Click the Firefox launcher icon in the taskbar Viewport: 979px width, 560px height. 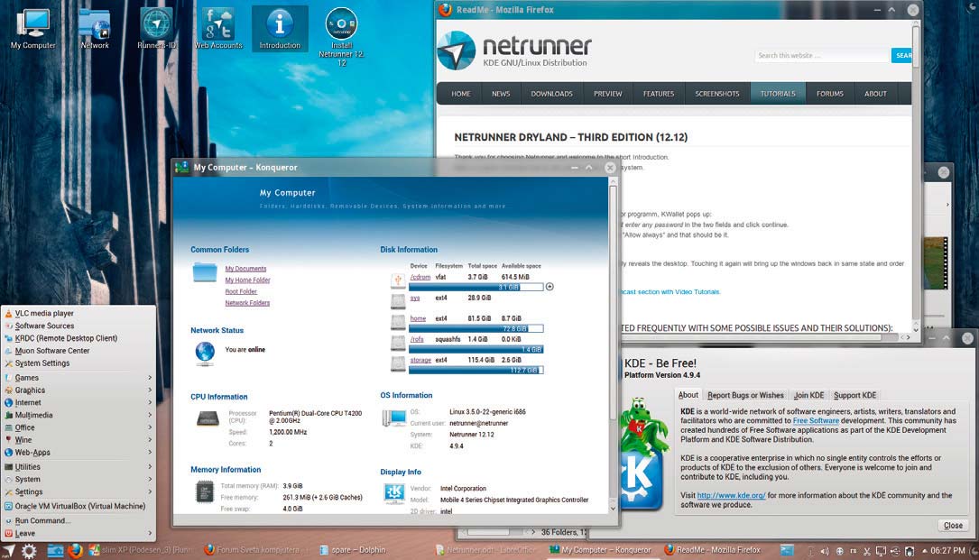(76, 551)
